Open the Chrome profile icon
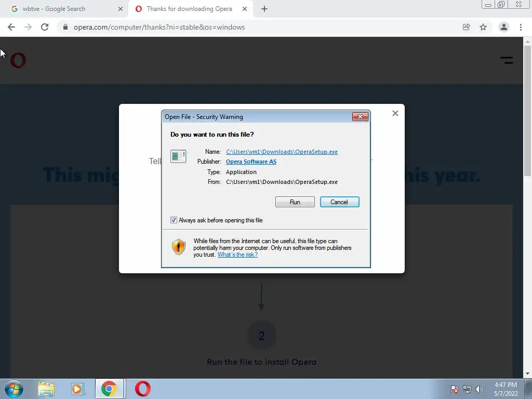Image resolution: width=532 pixels, height=399 pixels. coord(504,27)
